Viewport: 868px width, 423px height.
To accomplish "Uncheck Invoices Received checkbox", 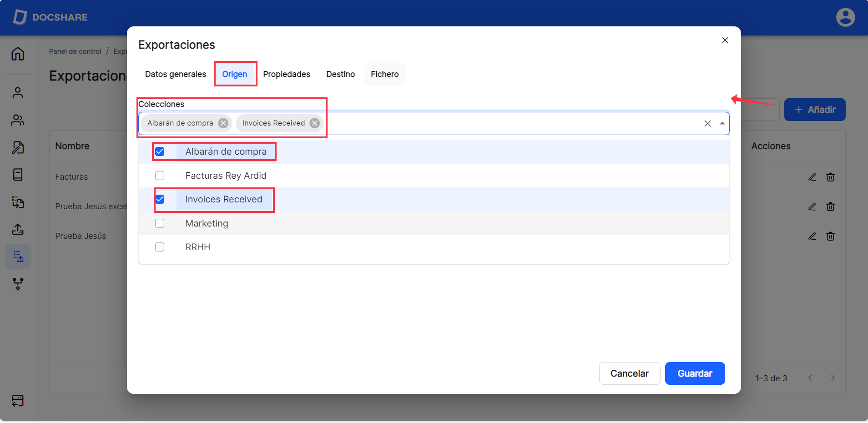I will (160, 199).
